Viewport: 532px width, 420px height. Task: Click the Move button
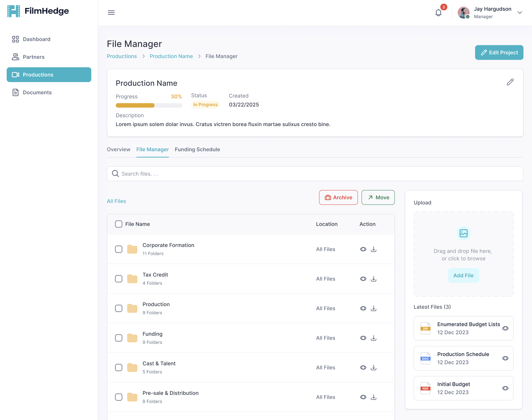pos(378,197)
